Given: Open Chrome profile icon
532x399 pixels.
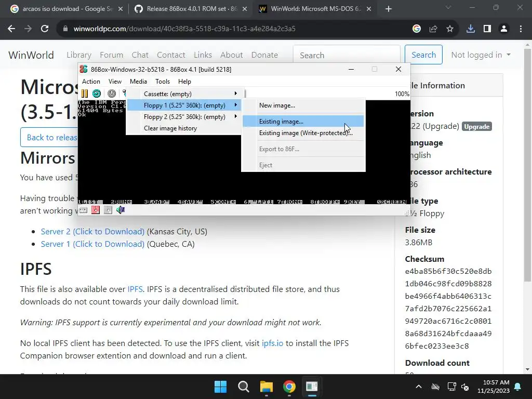Looking at the screenshot, I should tap(504, 29).
